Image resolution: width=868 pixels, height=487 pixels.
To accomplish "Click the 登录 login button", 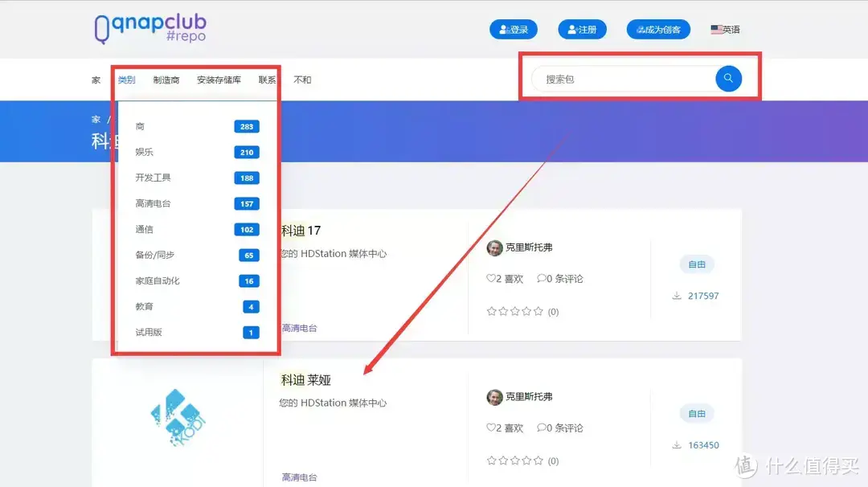I will tap(514, 29).
